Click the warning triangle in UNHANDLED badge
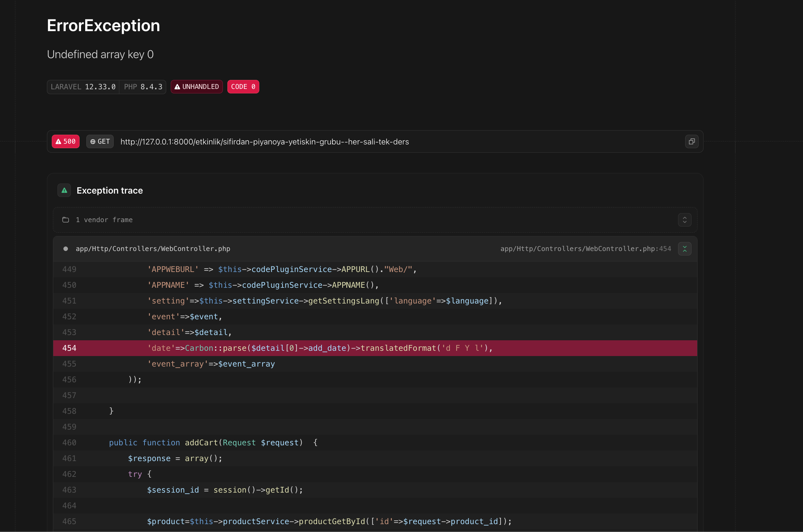The height and width of the screenshot is (532, 803). pyautogui.click(x=177, y=87)
